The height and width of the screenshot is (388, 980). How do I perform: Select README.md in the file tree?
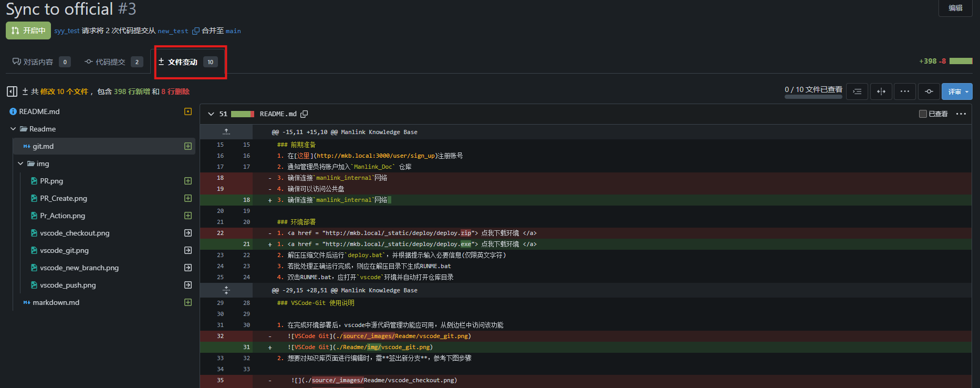click(x=39, y=111)
